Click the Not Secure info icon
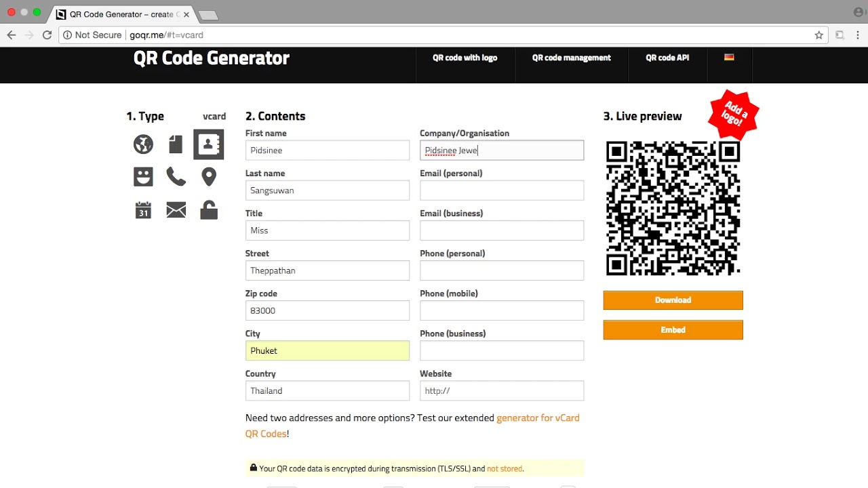This screenshot has width=868, height=488. [x=67, y=35]
